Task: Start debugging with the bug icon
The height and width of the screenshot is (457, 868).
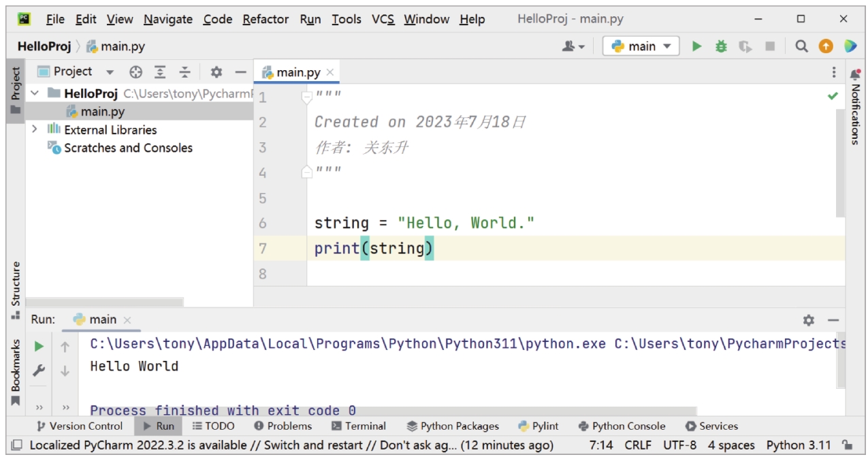Action: coord(721,46)
